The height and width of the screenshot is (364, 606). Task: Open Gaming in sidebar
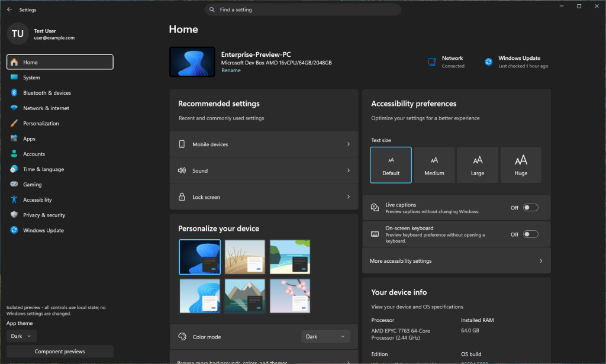click(60, 184)
